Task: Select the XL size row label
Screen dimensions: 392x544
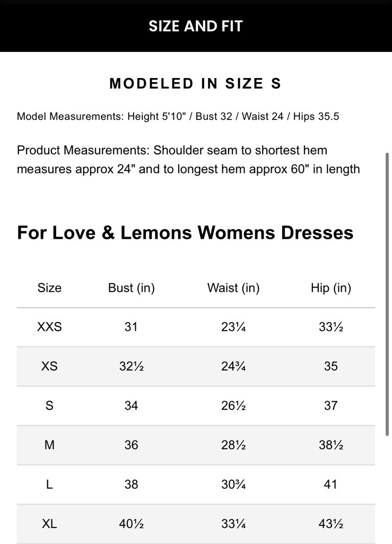Action: coord(49,524)
